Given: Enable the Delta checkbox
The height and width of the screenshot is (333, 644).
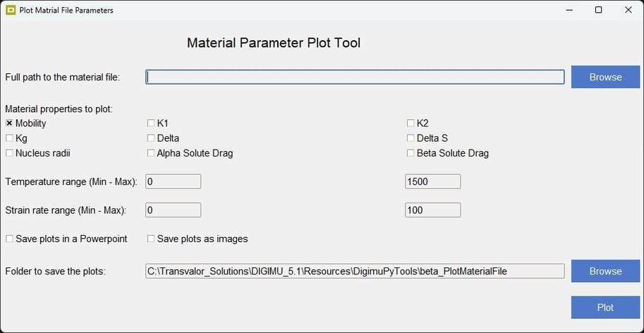Looking at the screenshot, I should (x=151, y=138).
